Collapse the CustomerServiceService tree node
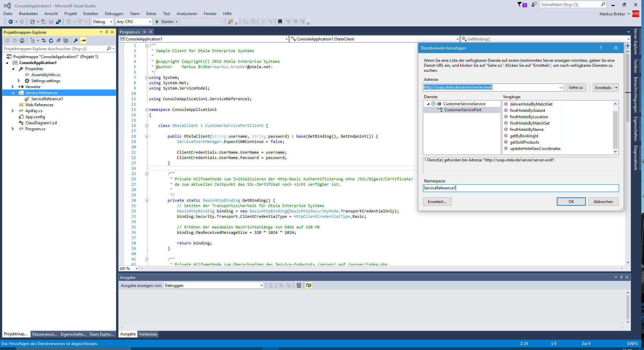This screenshot has width=644, height=350. [428, 104]
